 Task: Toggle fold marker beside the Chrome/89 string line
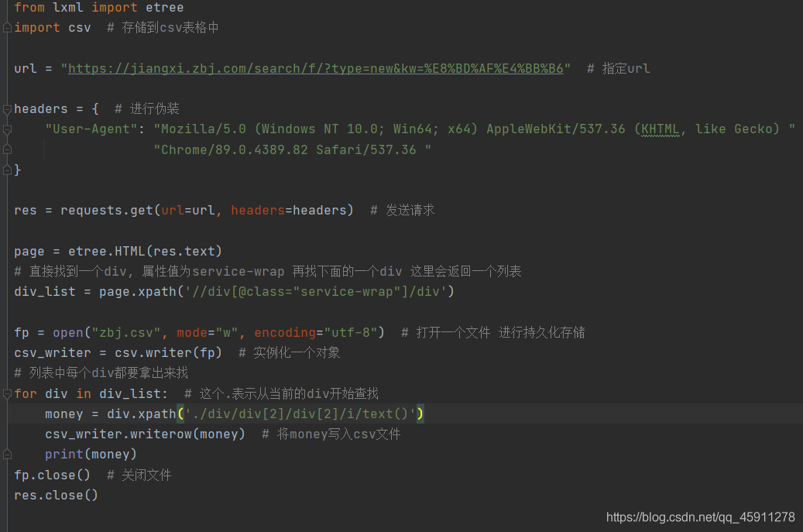tap(7, 149)
